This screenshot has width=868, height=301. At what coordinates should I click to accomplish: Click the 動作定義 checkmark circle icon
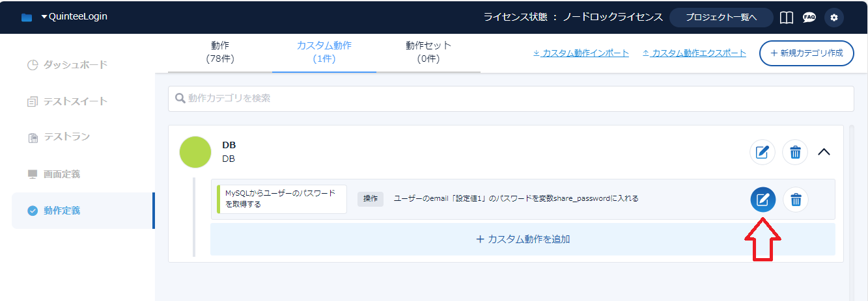(33, 211)
